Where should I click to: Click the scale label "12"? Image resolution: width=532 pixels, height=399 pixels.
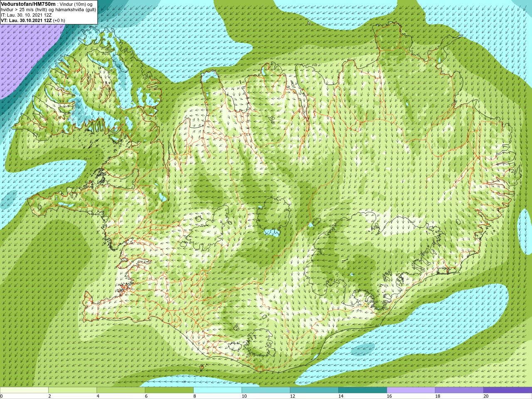293,396
